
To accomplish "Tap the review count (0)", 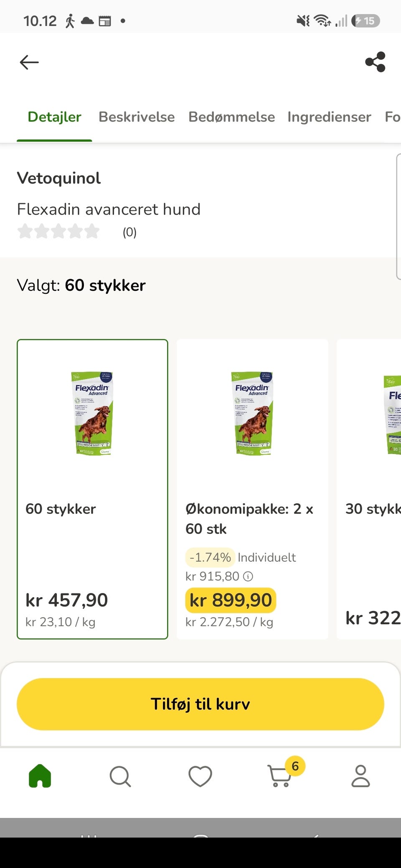I will coord(129,232).
